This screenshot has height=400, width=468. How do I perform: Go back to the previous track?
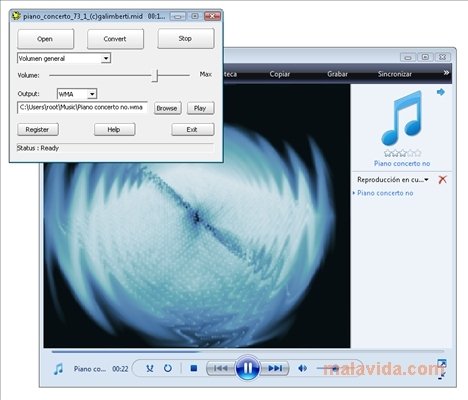pyautogui.click(x=220, y=368)
